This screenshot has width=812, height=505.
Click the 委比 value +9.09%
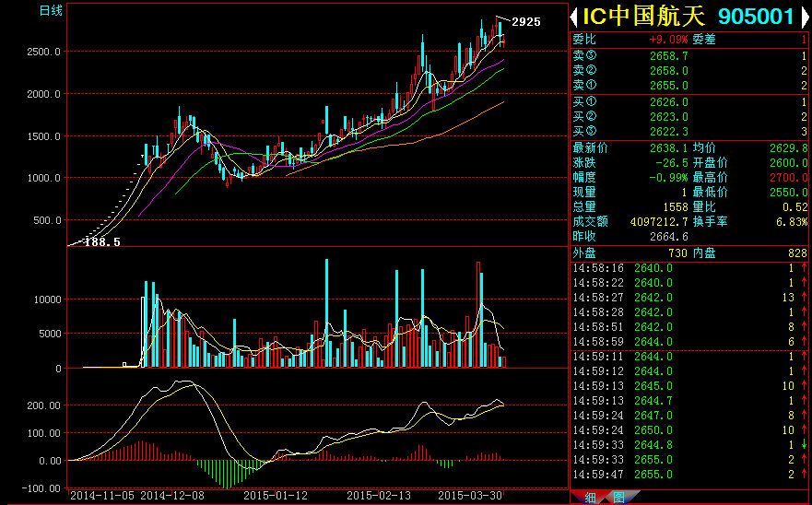click(668, 40)
